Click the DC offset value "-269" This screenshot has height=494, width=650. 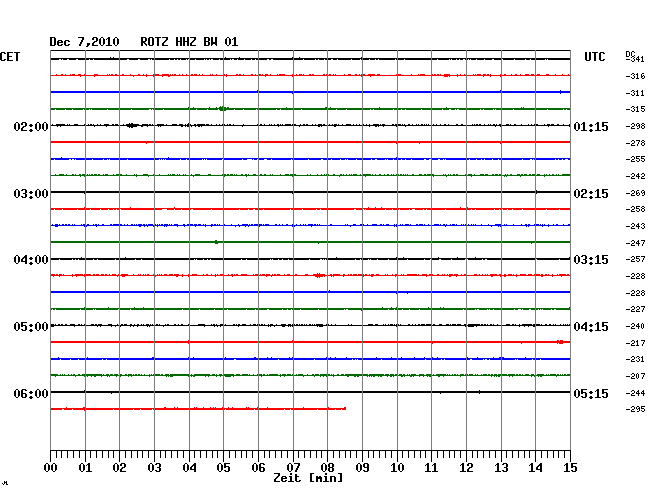[x=635, y=193]
